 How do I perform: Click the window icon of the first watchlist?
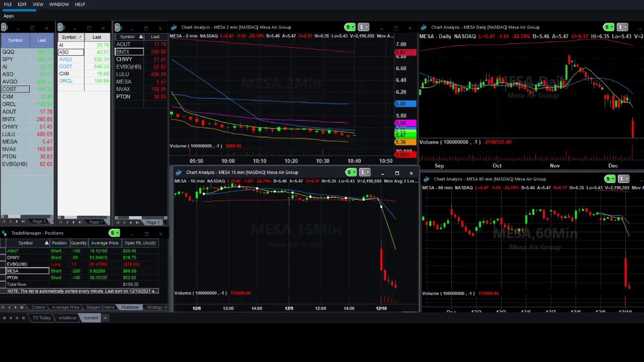pos(4,27)
